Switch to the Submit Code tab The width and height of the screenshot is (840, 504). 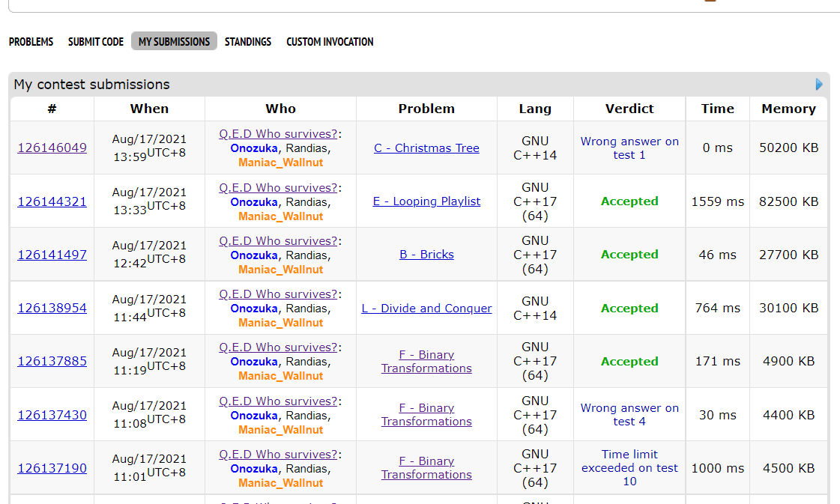point(96,42)
